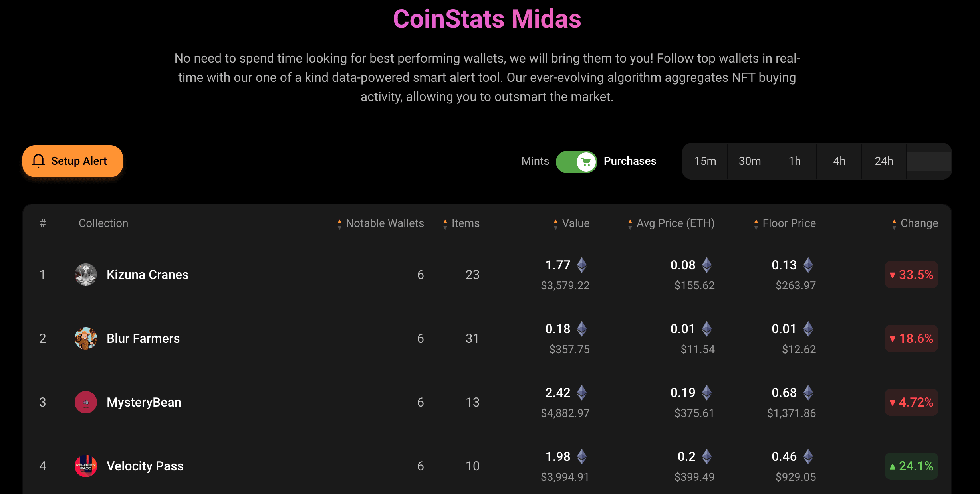Viewport: 980px width, 494px height.
Task: Click the Ethereum icon beside Kizuna Cranes value
Action: tap(582, 265)
